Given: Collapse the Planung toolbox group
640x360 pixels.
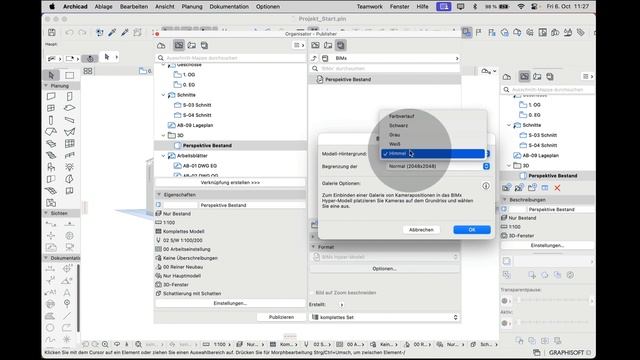Looking at the screenshot, I should pos(46,86).
